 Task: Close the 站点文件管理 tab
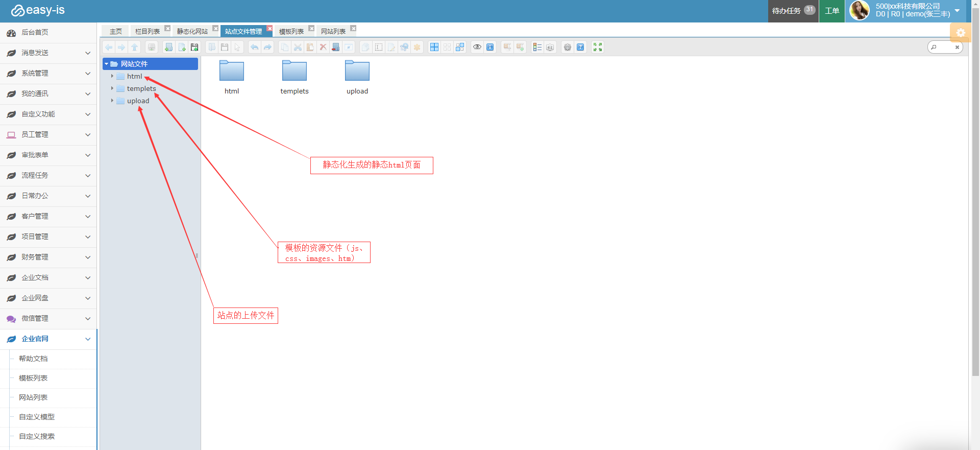pyautogui.click(x=269, y=29)
